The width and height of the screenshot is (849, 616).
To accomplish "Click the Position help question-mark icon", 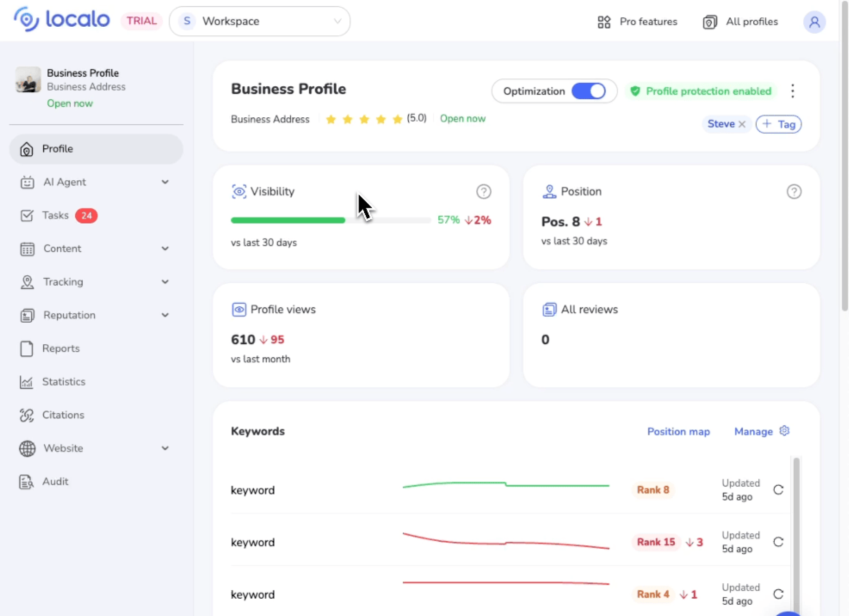I will pos(793,192).
